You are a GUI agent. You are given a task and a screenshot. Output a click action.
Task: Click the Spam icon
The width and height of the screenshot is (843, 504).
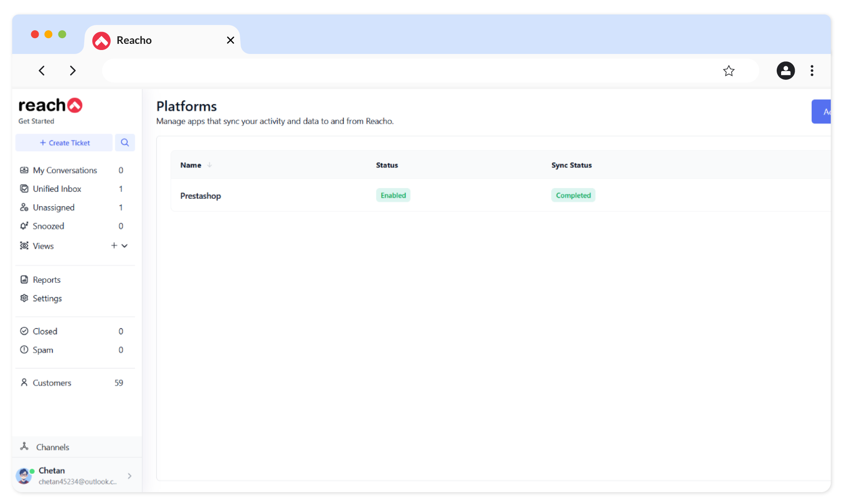pos(24,350)
